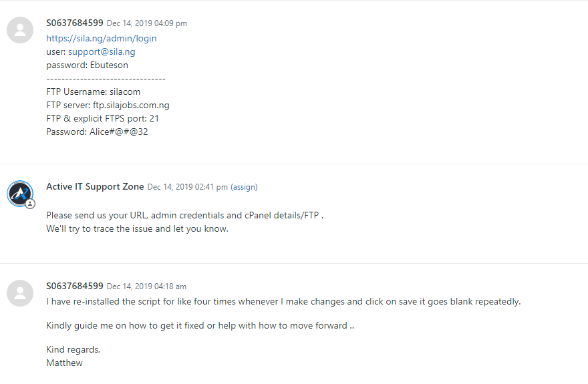Click the FTP server ftp.silajobs.com.ng line
Screen dimensions: 588x384
[x=108, y=105]
